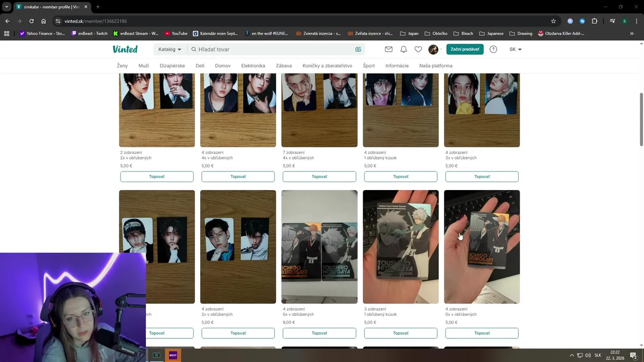
Task: Go back with the browser back arrow
Action: pyautogui.click(x=7, y=21)
